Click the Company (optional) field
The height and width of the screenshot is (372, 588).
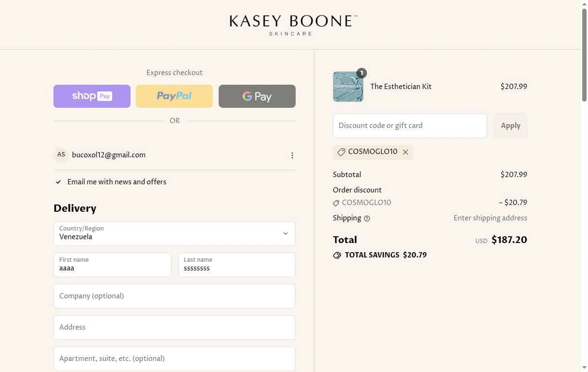(174, 296)
